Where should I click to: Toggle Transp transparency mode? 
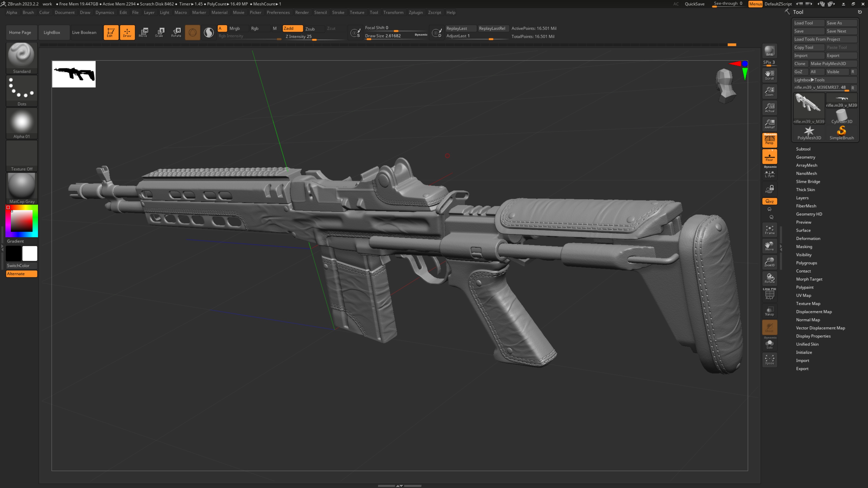point(770,311)
